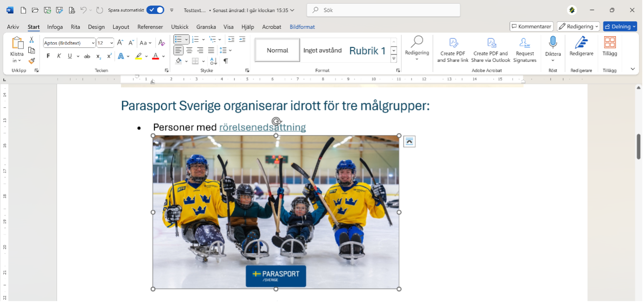Click the Sök search field

pyautogui.click(x=384, y=10)
